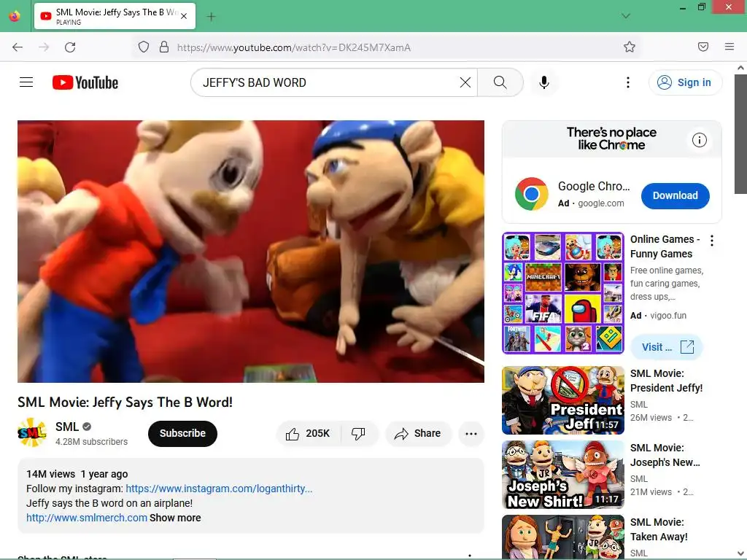Open options for Online Games ad
Viewport: 747px width, 560px height.
point(712,241)
